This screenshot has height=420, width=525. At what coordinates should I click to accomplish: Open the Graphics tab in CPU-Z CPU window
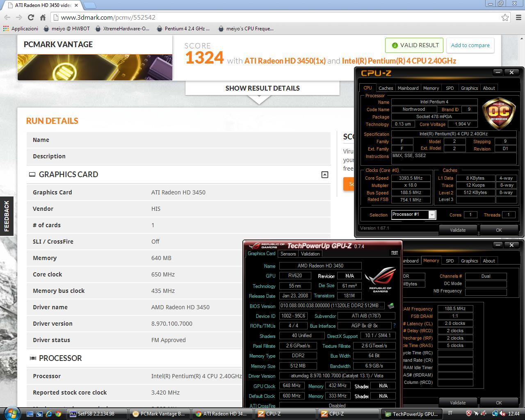tap(469, 88)
